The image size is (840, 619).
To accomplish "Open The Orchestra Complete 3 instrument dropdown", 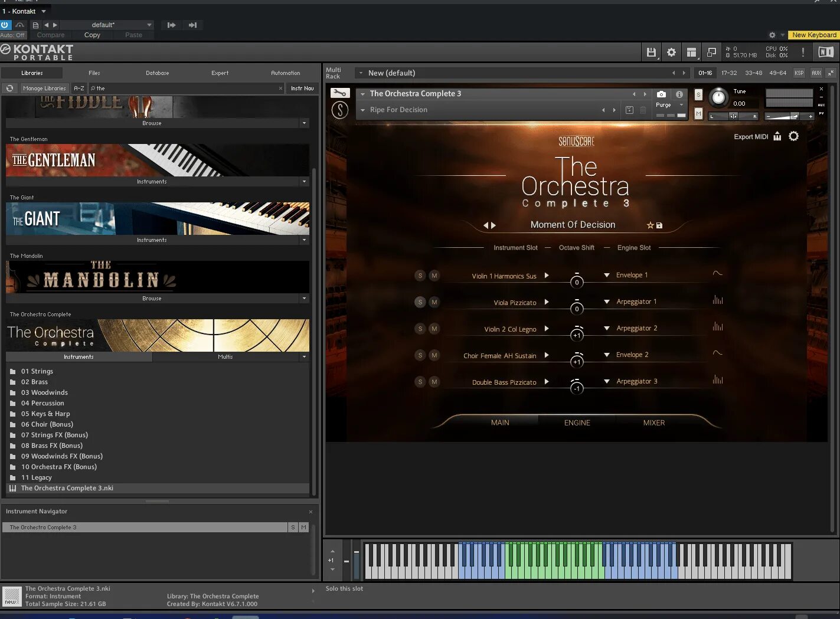I will pos(363,94).
